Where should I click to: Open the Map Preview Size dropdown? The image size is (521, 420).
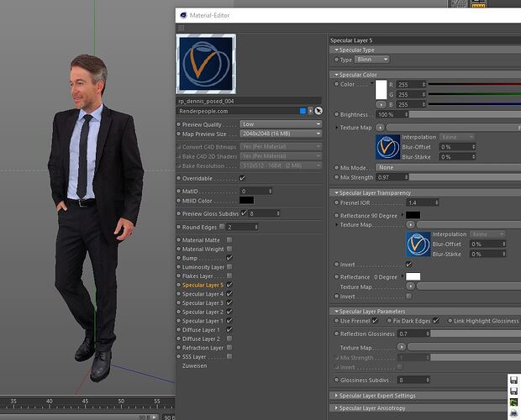click(281, 134)
